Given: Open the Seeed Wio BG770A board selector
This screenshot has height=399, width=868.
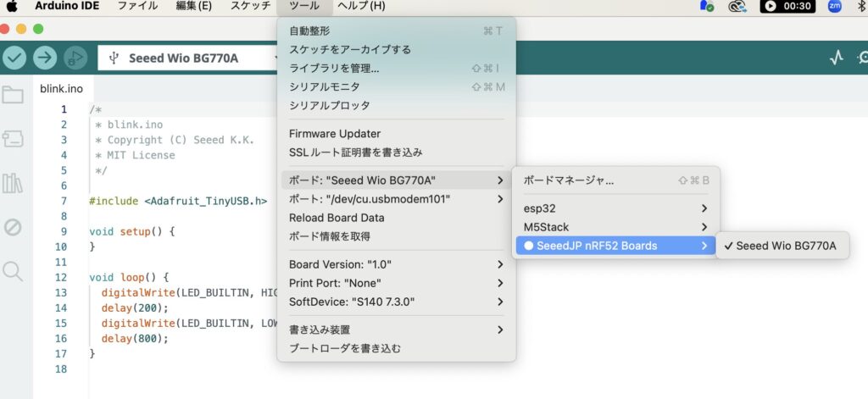Looking at the screenshot, I should [188, 58].
